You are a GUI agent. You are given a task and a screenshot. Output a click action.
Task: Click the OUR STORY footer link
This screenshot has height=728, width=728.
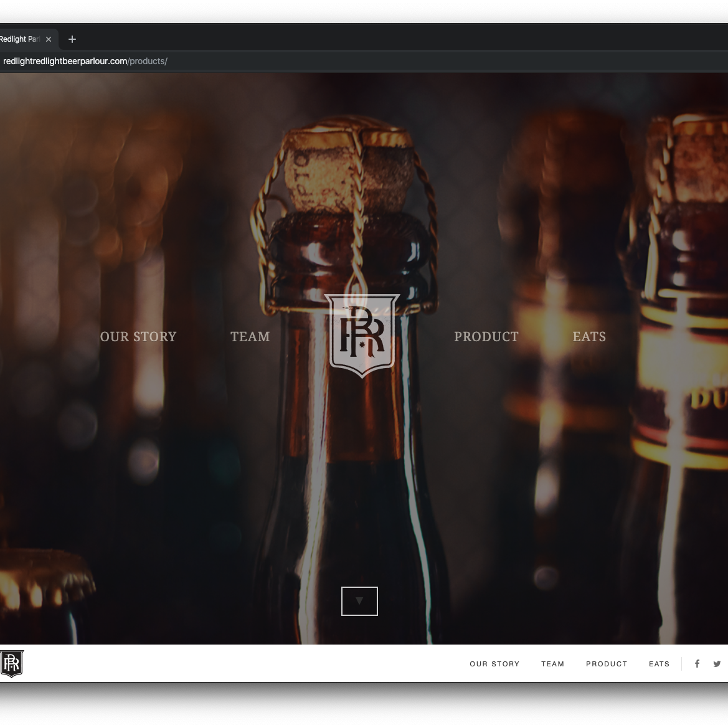coord(494,664)
